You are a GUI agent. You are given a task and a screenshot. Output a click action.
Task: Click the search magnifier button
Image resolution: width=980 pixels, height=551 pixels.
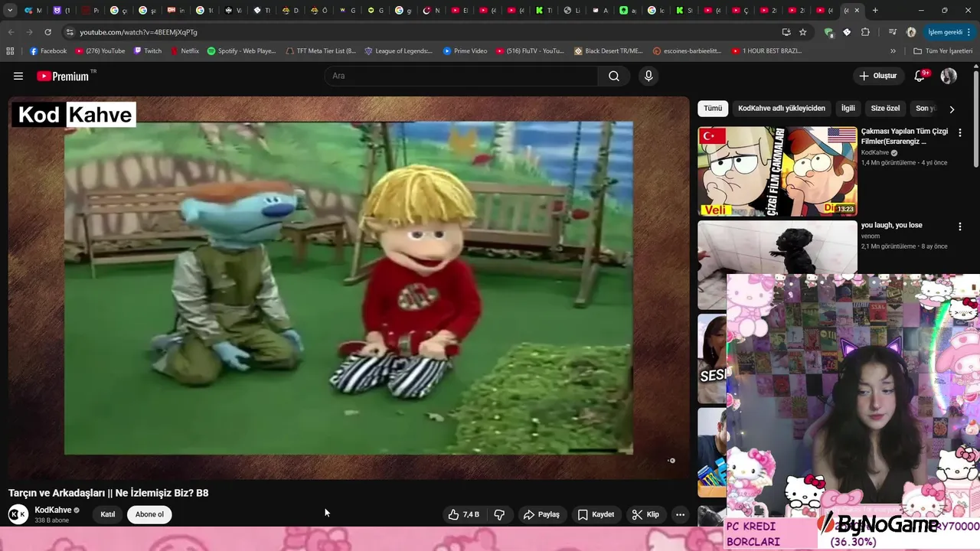coord(614,76)
